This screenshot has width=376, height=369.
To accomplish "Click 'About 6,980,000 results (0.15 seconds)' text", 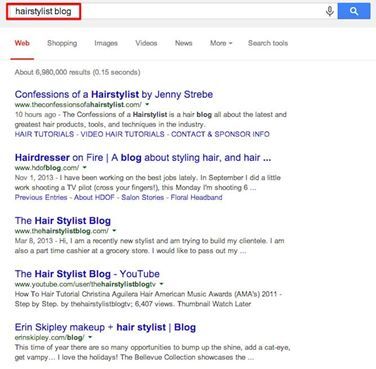I will pos(77,72).
